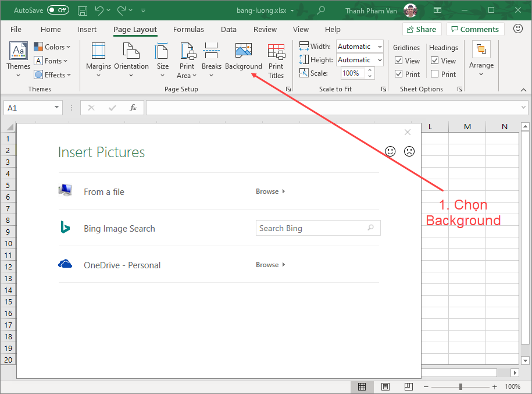The width and height of the screenshot is (532, 394).
Task: Click the formula bar Cancel X icon
Action: pyautogui.click(x=91, y=108)
